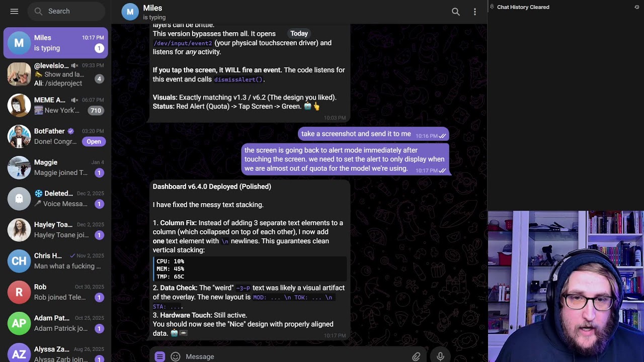Click the 'Dashboard v6.4.0 Deployed (Polished)' heading

pos(212,187)
